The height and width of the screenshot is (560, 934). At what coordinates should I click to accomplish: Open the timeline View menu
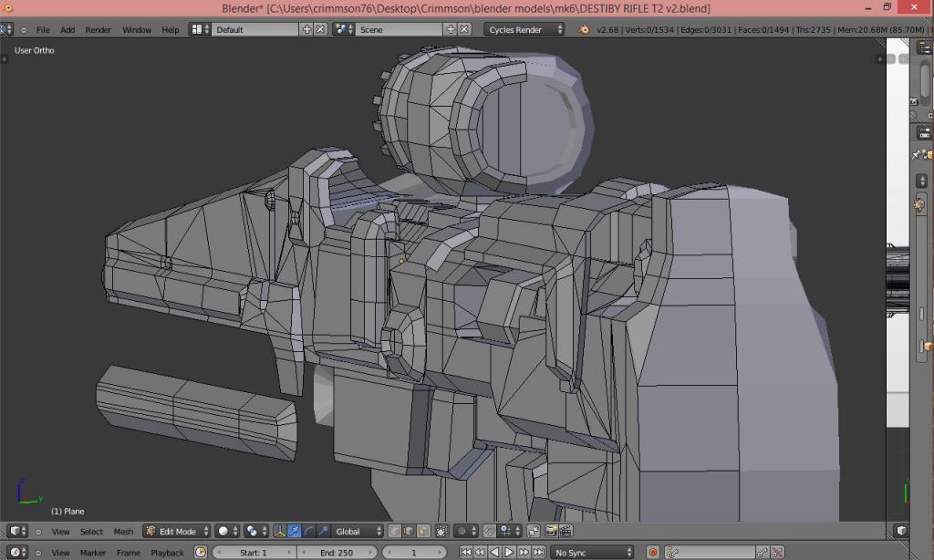click(60, 553)
